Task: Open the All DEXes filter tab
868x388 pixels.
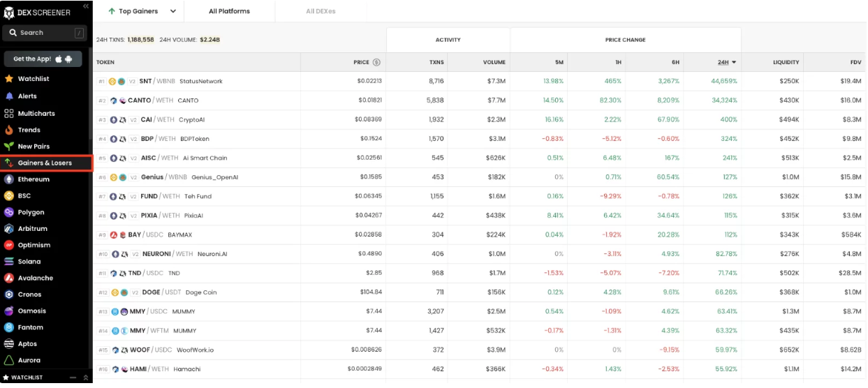Action: tap(321, 11)
